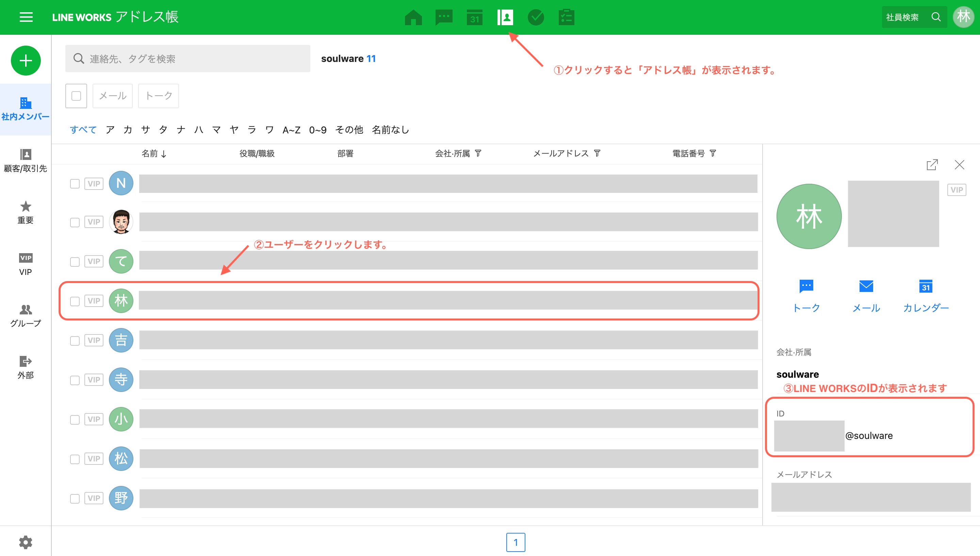Toggle VIP badge in profile detail panel
This screenshot has height=556, width=980.
[956, 190]
